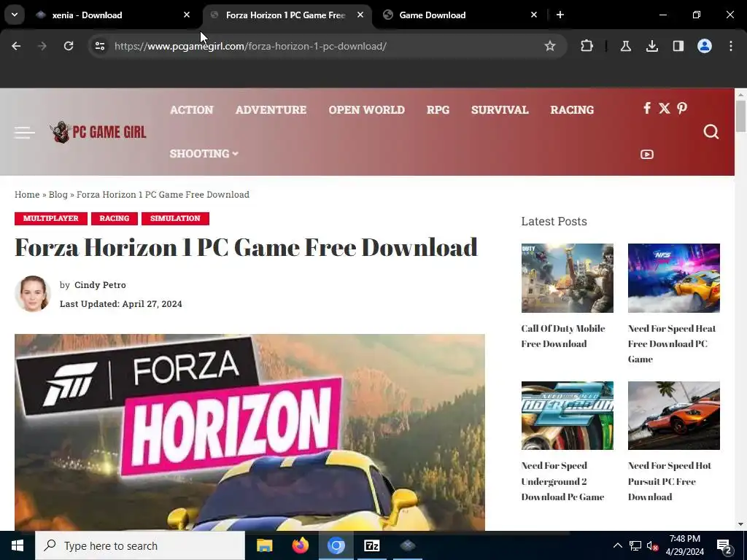Open the muted volume tray icon
Image resolution: width=747 pixels, height=560 pixels.
coord(652,545)
